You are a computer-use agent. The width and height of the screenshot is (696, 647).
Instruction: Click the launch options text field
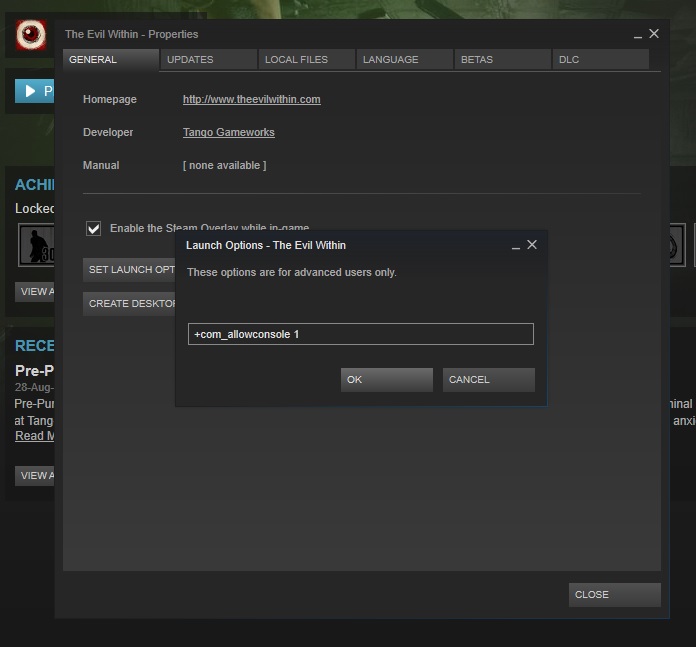click(360, 334)
